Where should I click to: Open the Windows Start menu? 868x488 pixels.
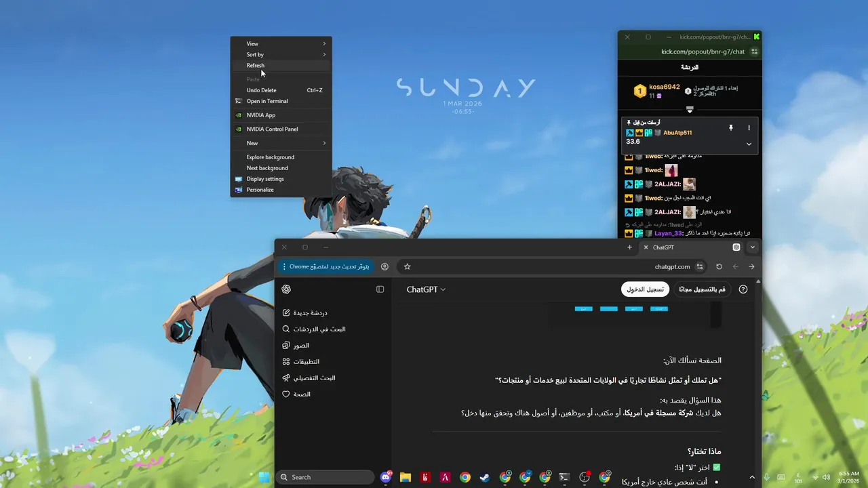tap(264, 477)
